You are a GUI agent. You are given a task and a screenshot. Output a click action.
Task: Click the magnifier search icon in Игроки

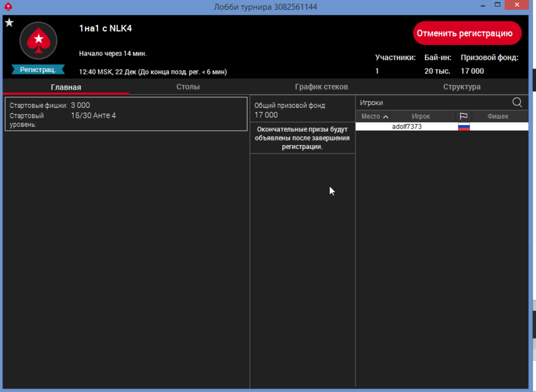point(517,103)
